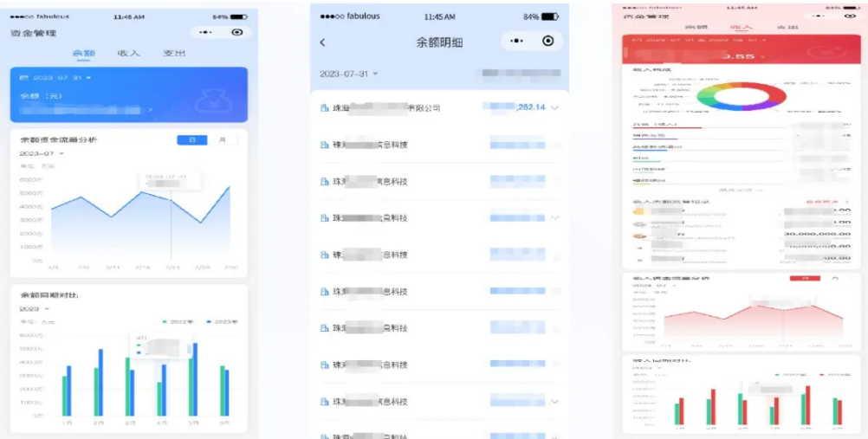Tap back arrow on 余额明细 screen
The image size is (868, 439).
[x=323, y=42]
